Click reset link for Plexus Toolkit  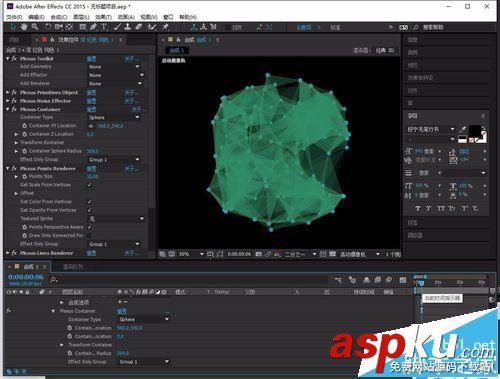click(x=91, y=59)
